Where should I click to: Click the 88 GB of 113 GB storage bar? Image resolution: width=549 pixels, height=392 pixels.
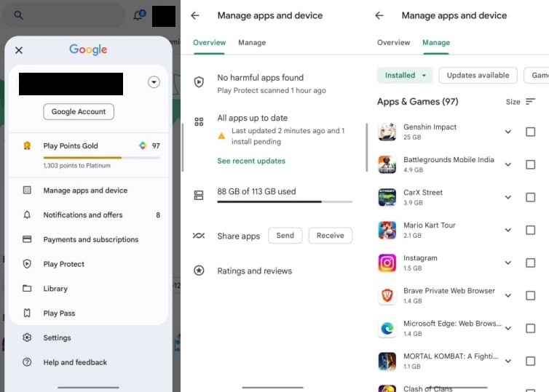click(285, 201)
